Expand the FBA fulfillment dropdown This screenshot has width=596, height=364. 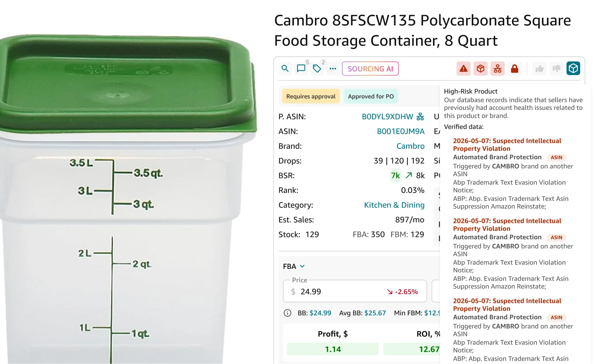(x=294, y=266)
